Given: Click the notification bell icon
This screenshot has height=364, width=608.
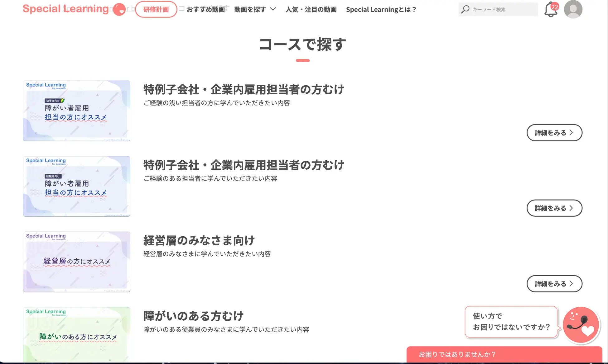Looking at the screenshot, I should 551,10.
